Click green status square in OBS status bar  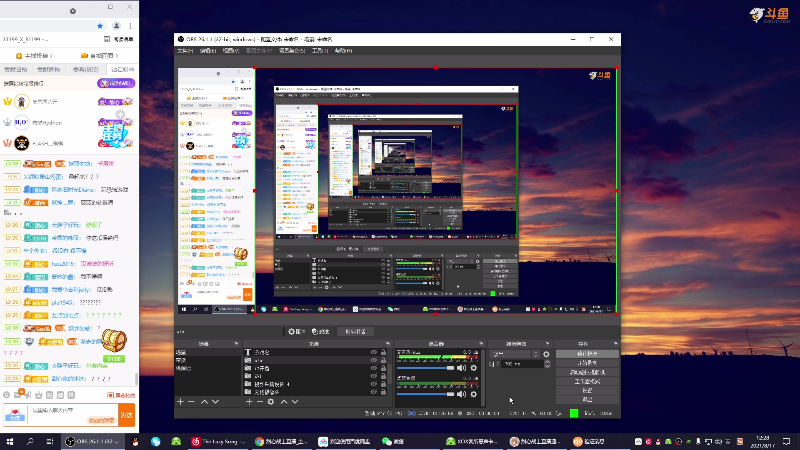pos(574,413)
